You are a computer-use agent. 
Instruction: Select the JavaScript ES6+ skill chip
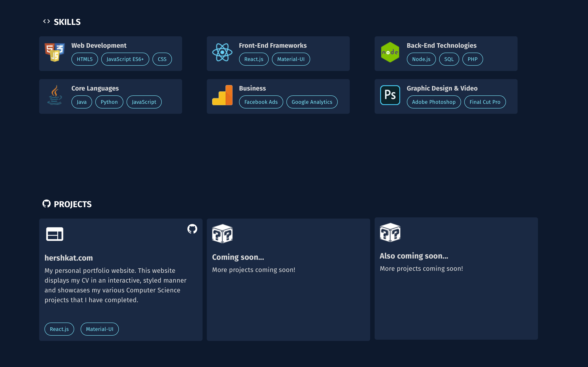(x=125, y=59)
